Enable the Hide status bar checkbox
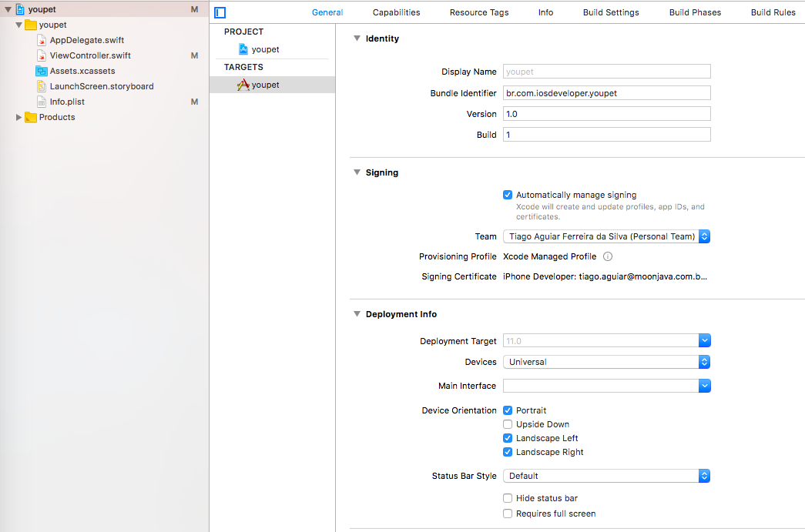The height and width of the screenshot is (532, 805). pyautogui.click(x=508, y=498)
